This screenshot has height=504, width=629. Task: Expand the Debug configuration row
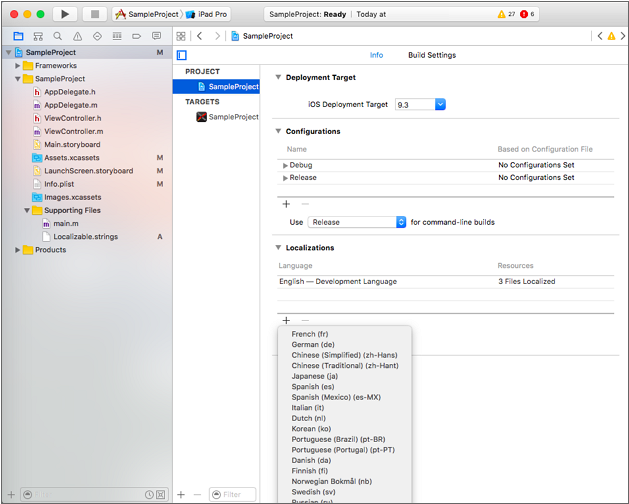point(285,165)
